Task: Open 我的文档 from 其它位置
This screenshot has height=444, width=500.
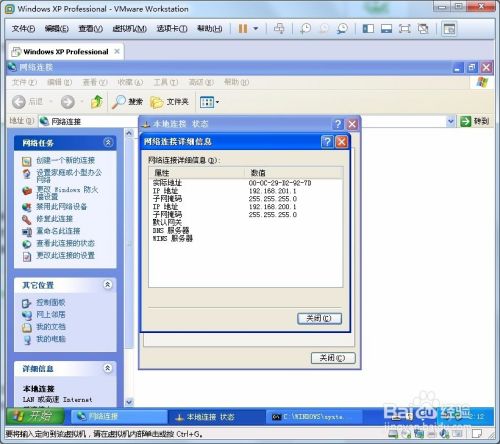Action: pos(51,327)
